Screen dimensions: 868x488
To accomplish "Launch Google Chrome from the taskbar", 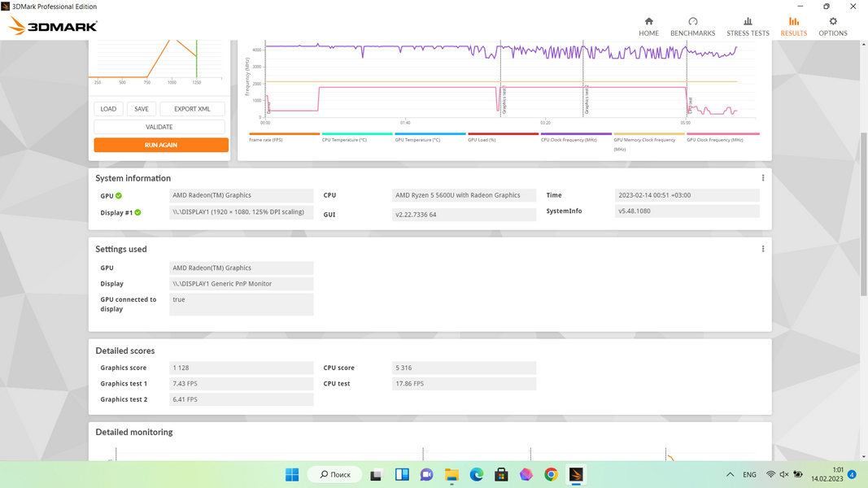I will (x=551, y=474).
